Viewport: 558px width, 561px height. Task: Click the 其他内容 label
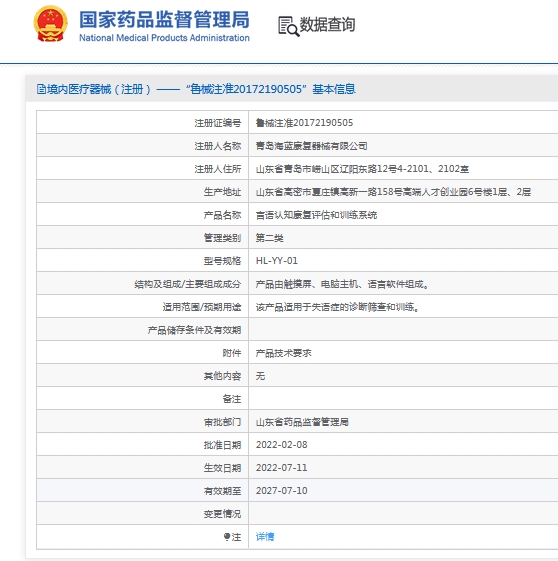coord(222,376)
